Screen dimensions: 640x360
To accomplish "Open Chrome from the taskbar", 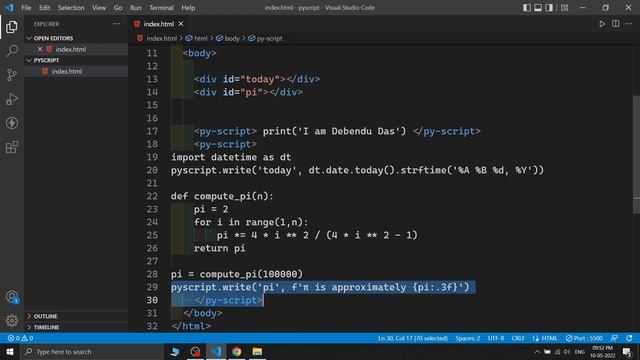I will tap(237, 351).
